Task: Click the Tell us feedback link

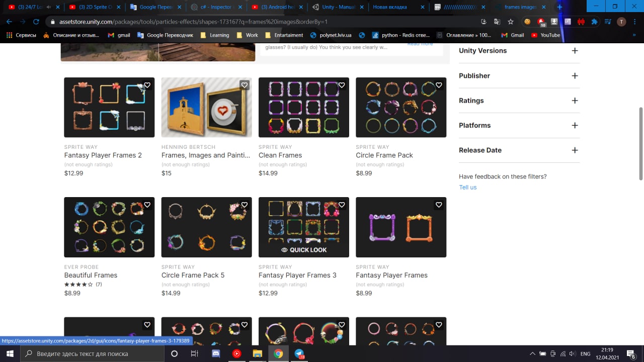Action: [467, 187]
